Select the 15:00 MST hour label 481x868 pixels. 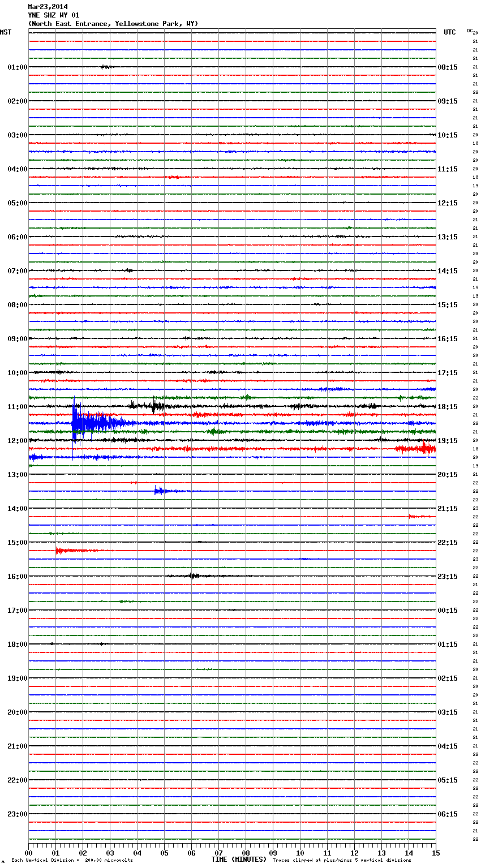coord(17,543)
